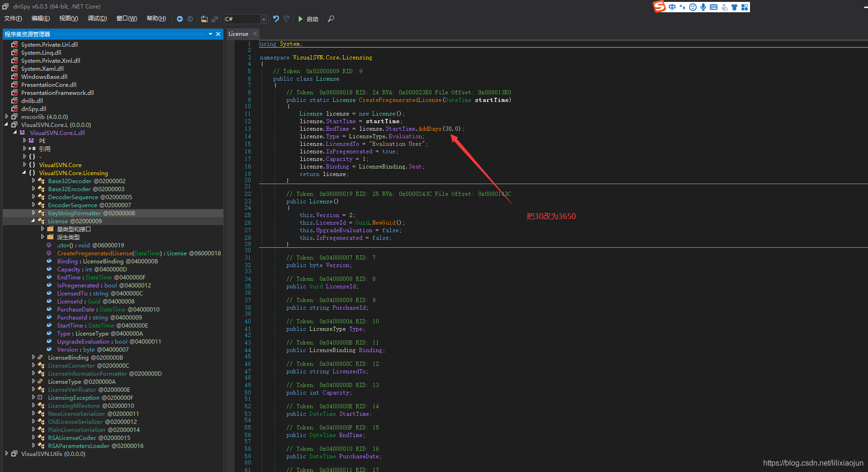Expand the VisualSVN.Core namespace node
Viewport: 868px width, 472px height.
[x=25, y=165]
